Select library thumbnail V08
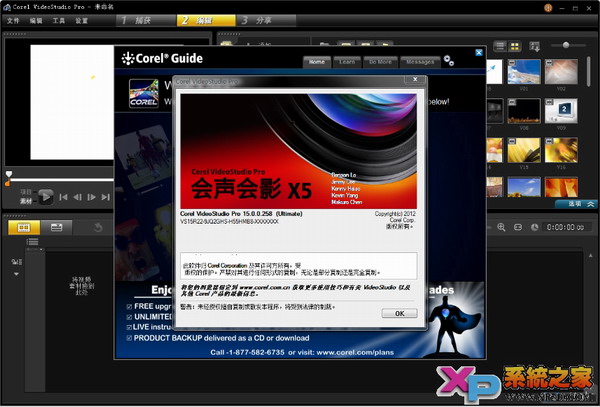The image size is (600, 407). click(524, 111)
